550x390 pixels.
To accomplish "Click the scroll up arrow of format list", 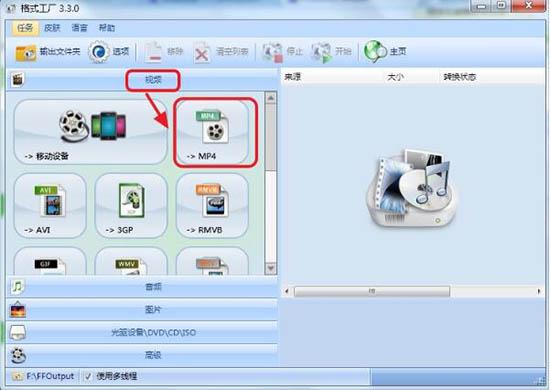I will pos(270,98).
